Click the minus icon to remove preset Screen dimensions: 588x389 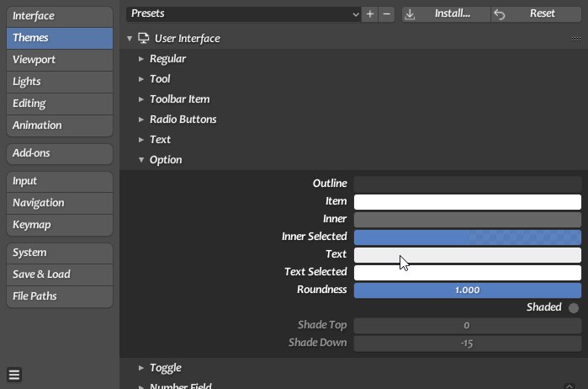(x=386, y=13)
